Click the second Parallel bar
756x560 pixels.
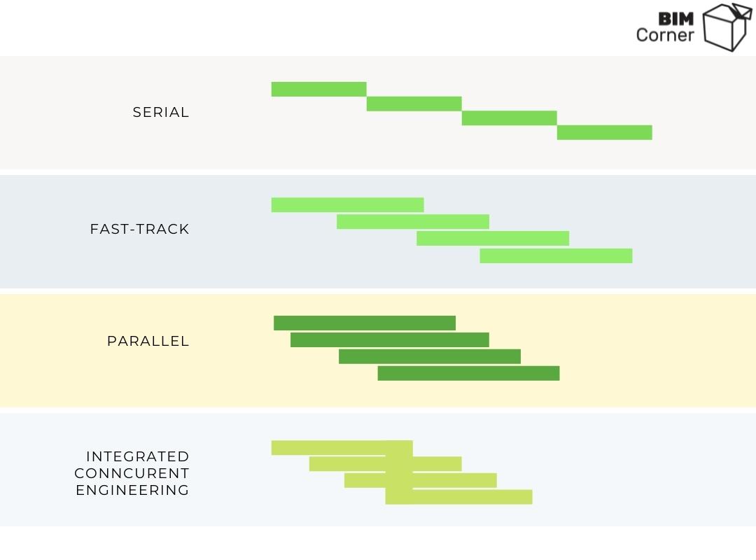coord(390,340)
